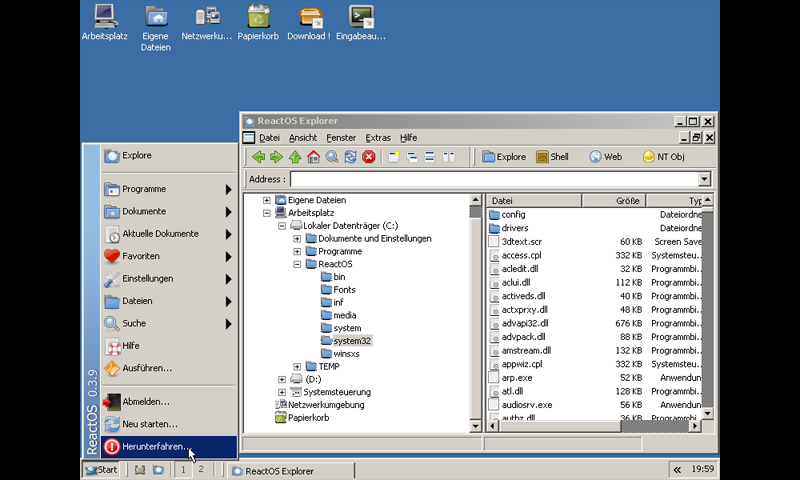This screenshot has width=800, height=480.
Task: Open Einstellungen in the Start menu
Action: point(169,279)
